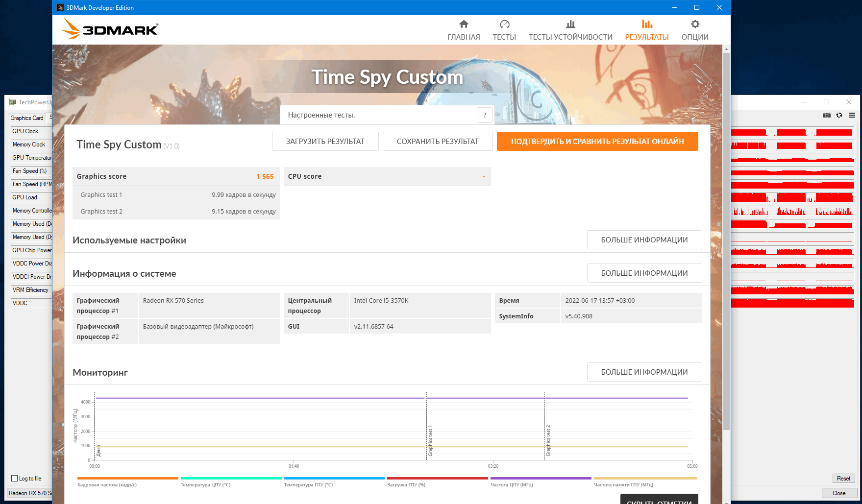Open the Graphics Card tab in GPU-Z
This screenshot has height=504, width=862.
click(x=27, y=118)
